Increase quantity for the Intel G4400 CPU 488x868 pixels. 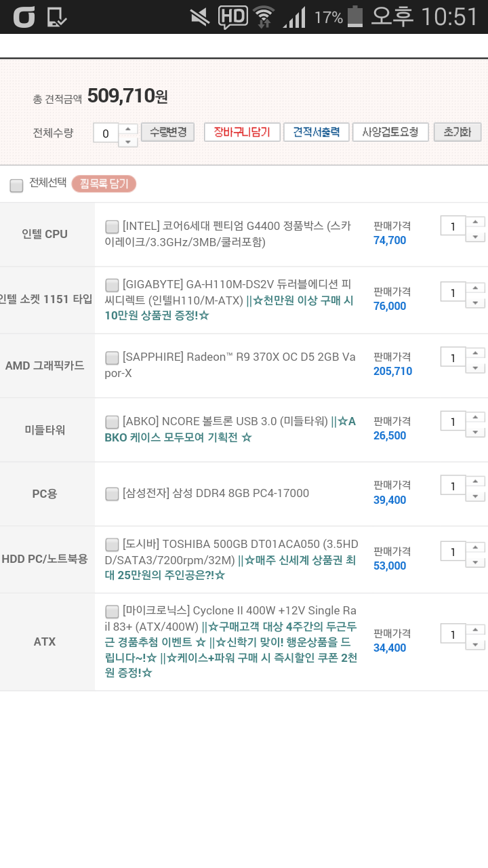pyautogui.click(x=475, y=222)
